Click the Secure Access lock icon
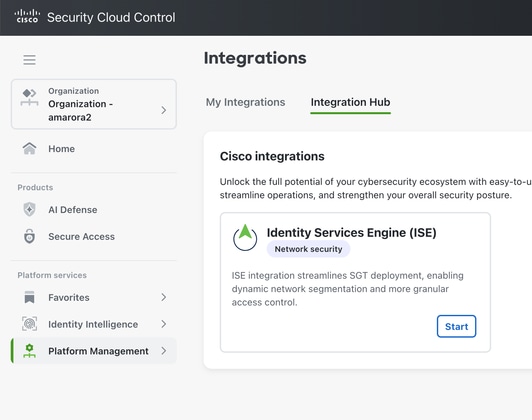Image resolution: width=532 pixels, height=420 pixels. tap(30, 236)
